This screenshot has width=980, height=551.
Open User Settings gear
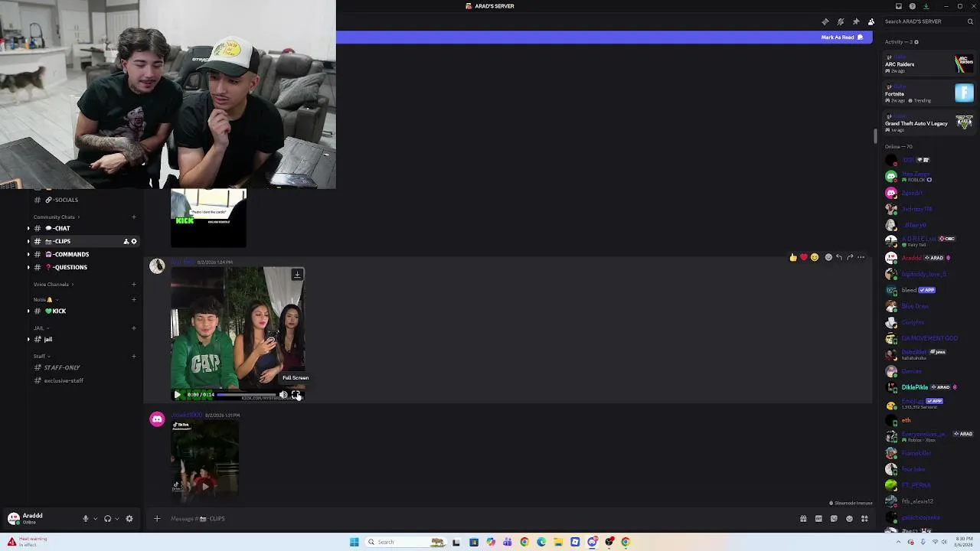(x=129, y=518)
